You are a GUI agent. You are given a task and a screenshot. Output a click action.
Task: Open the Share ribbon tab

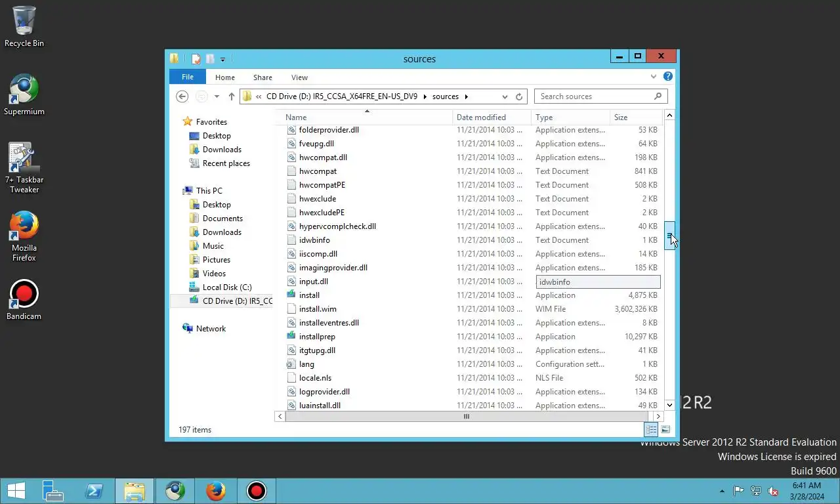[262, 77]
